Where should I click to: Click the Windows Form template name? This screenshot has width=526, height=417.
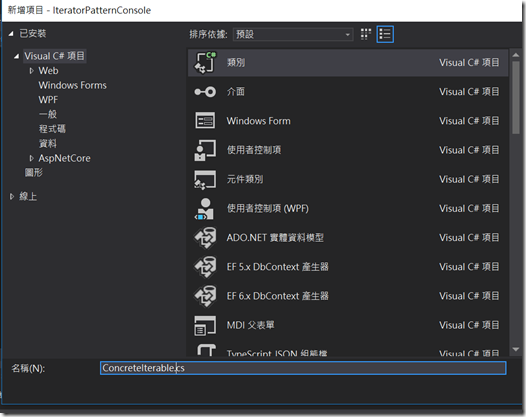259,121
